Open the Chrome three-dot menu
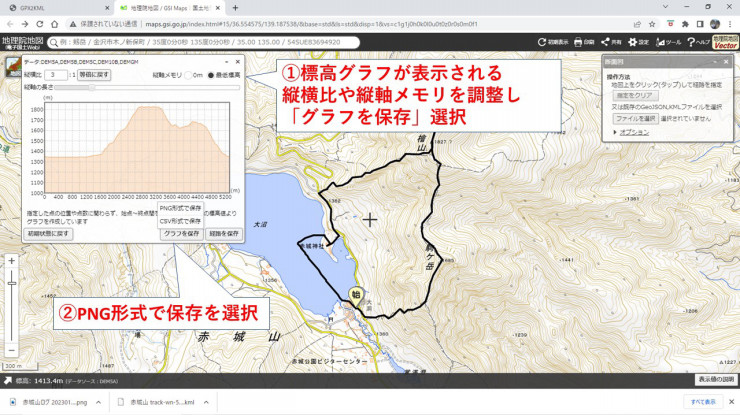The image size is (740, 415). pos(730,24)
